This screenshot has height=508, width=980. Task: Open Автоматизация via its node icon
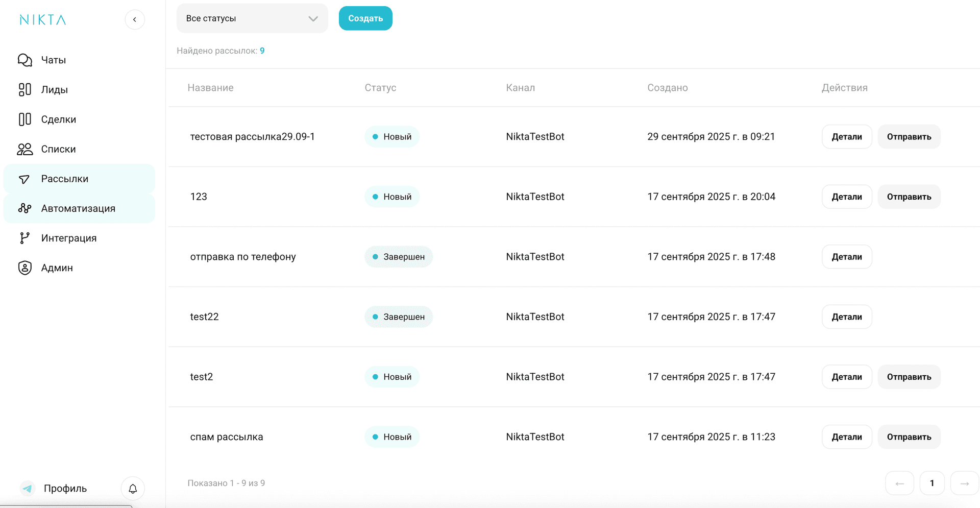[x=24, y=208]
